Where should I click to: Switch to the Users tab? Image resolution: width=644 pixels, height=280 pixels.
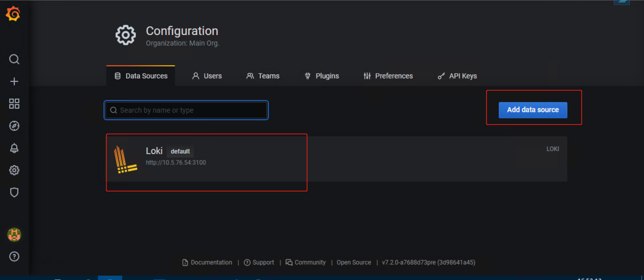pos(207,76)
